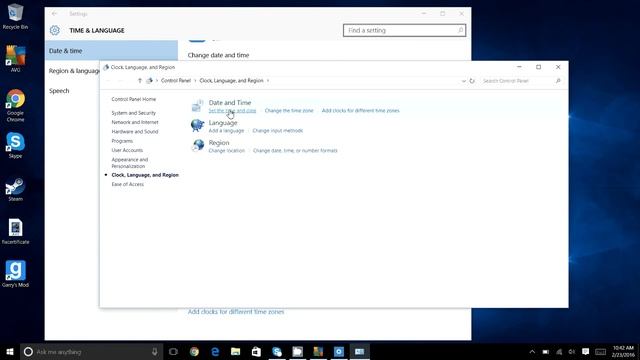Click the volume icon in the tray
Screen dimensions: 640x360
pyautogui.click(x=572, y=352)
